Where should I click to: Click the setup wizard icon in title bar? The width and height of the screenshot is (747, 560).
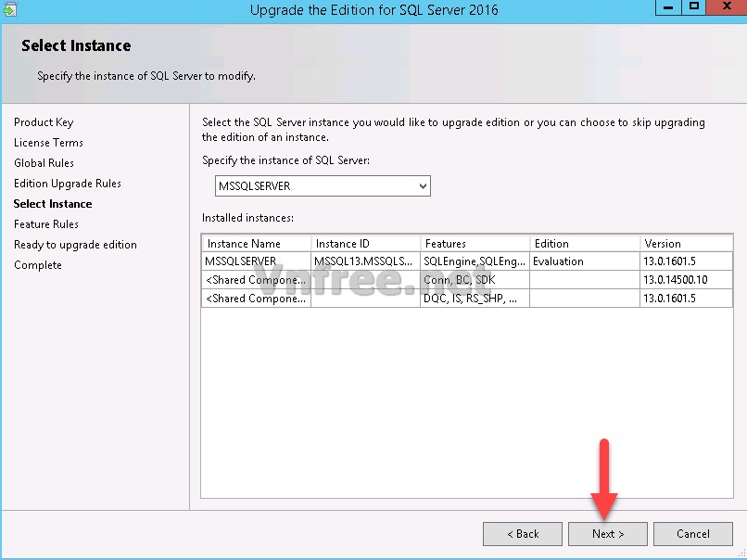tap(9, 9)
